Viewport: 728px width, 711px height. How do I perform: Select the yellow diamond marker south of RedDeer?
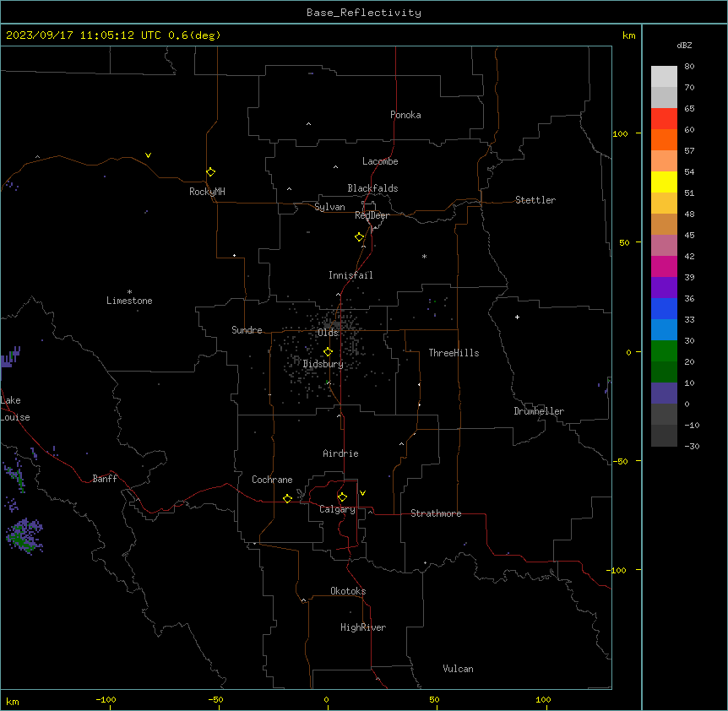pos(359,237)
